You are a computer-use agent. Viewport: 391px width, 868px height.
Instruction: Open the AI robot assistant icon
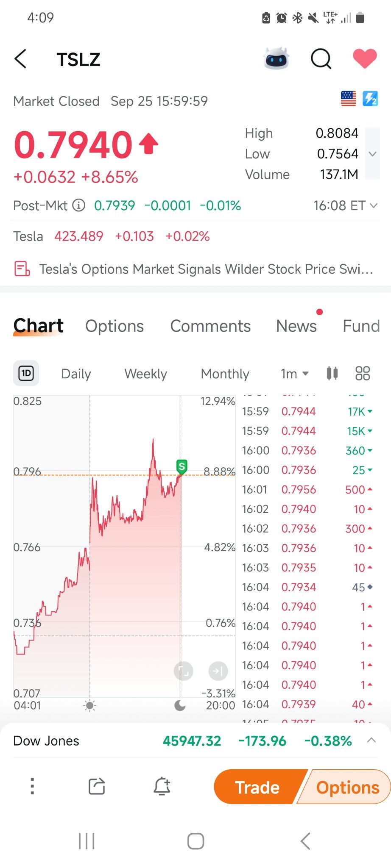click(276, 58)
